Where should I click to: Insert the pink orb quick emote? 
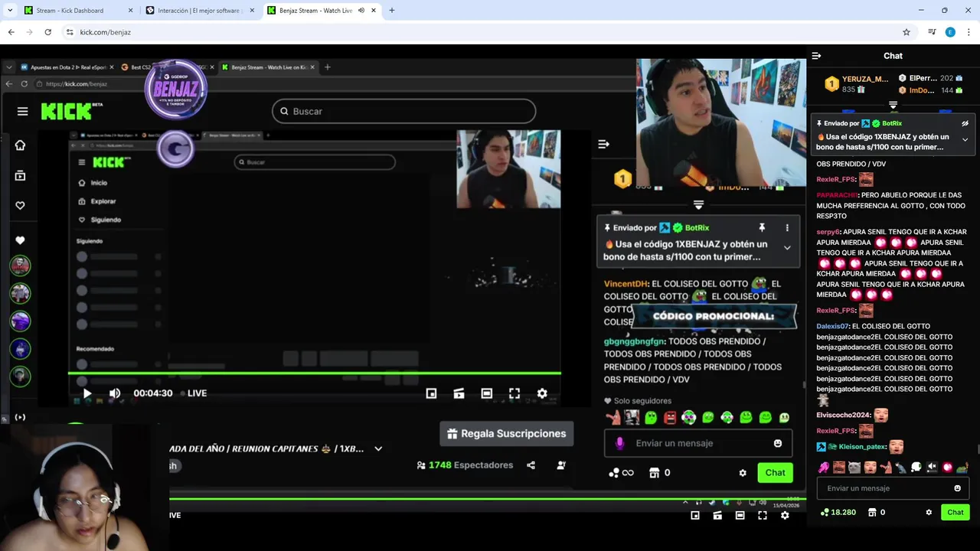[947, 467]
